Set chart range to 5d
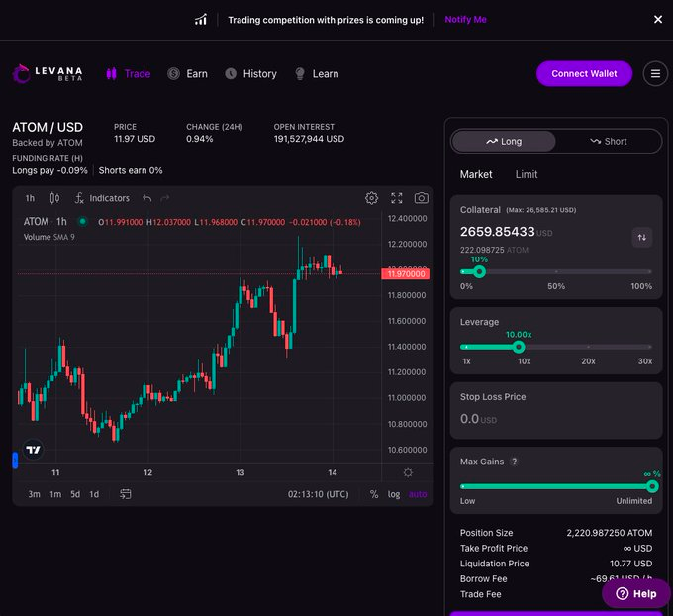Viewport: 673px width, 616px height. pos(75,494)
